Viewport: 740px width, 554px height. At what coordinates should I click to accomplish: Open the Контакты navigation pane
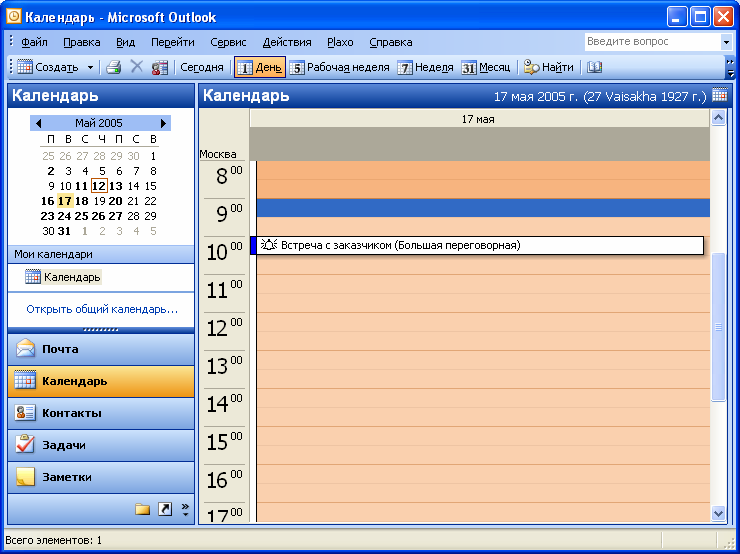click(101, 413)
